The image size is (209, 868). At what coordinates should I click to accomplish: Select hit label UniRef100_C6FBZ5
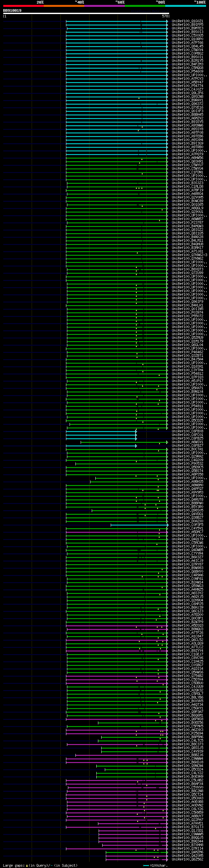[x=187, y=438]
